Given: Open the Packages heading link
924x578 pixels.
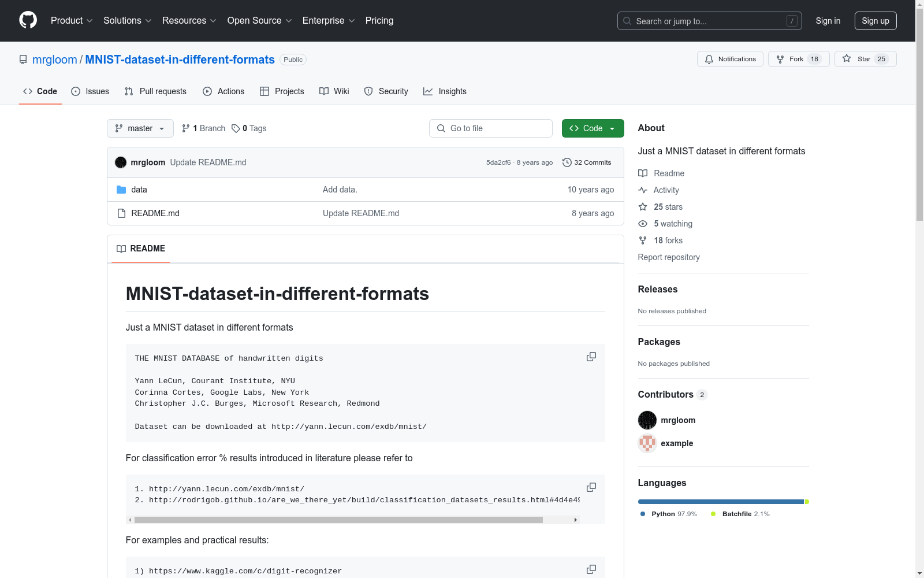Looking at the screenshot, I should pos(659,342).
